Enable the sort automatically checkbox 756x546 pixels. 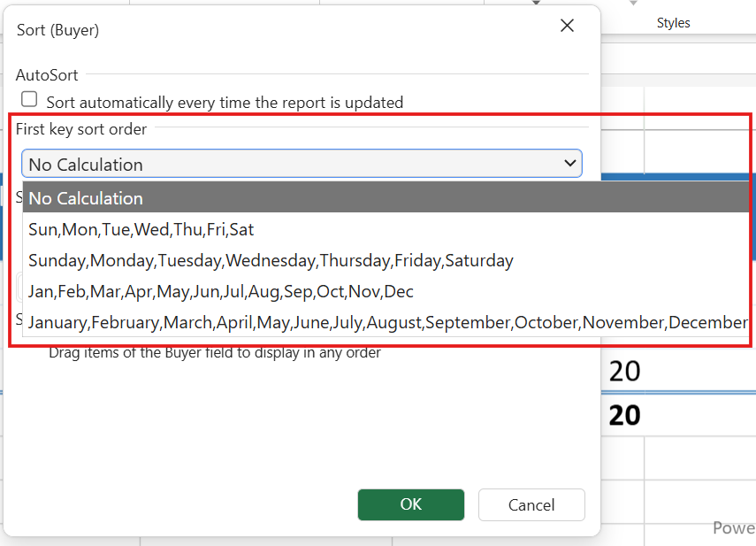[x=29, y=100]
